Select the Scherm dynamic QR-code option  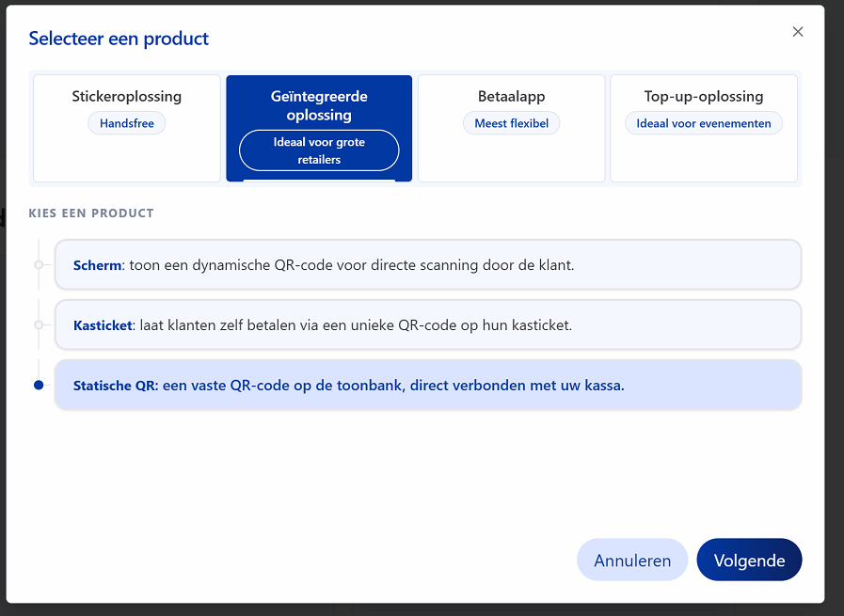pyautogui.click(x=428, y=264)
